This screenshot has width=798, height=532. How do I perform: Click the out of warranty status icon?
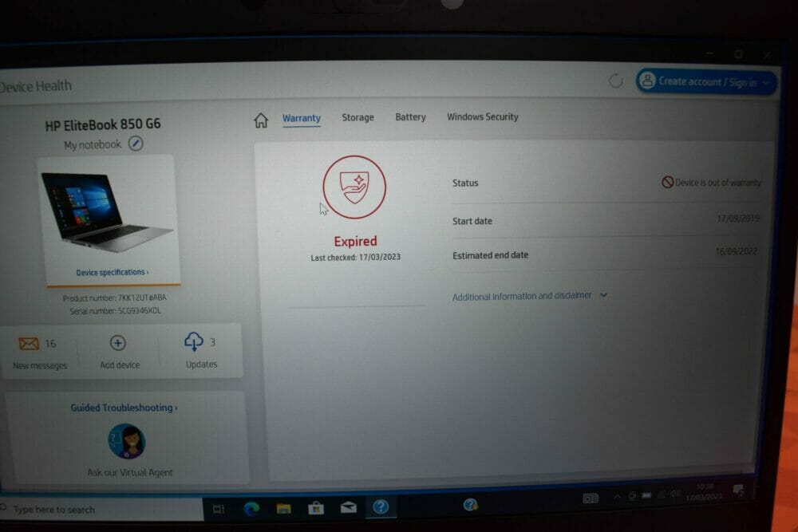click(667, 182)
